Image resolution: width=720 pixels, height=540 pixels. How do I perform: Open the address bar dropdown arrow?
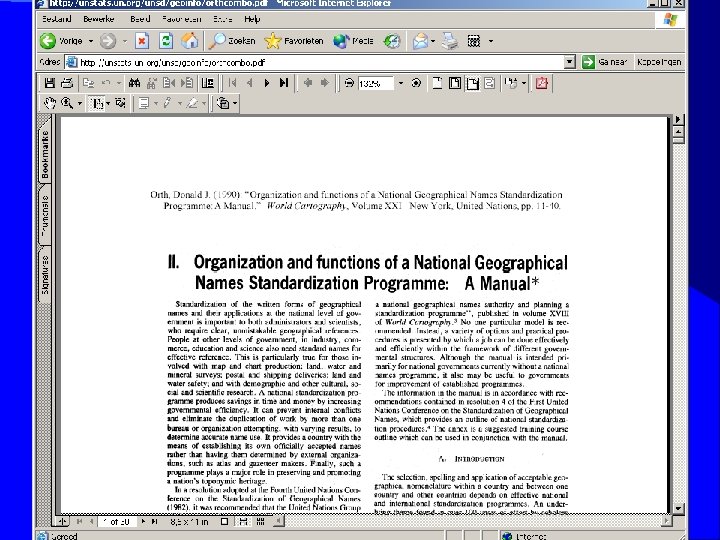pyautogui.click(x=569, y=62)
